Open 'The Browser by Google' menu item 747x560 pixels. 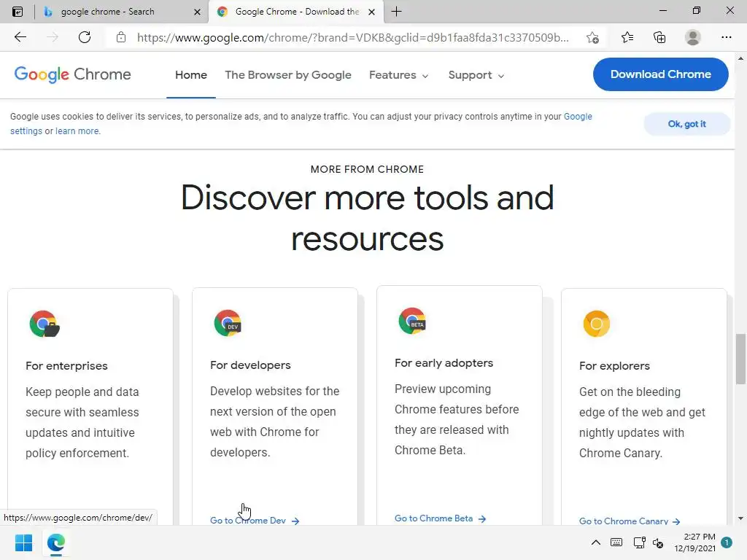click(x=288, y=75)
